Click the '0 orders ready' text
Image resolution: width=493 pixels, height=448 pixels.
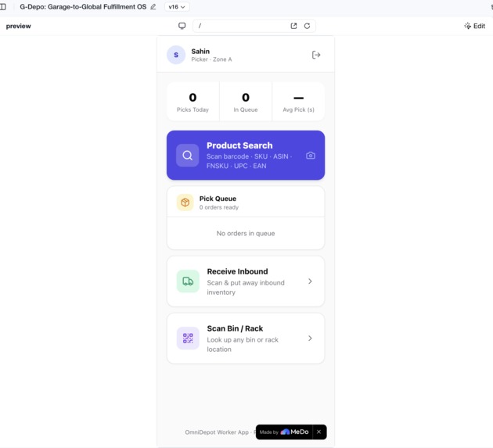pos(219,207)
